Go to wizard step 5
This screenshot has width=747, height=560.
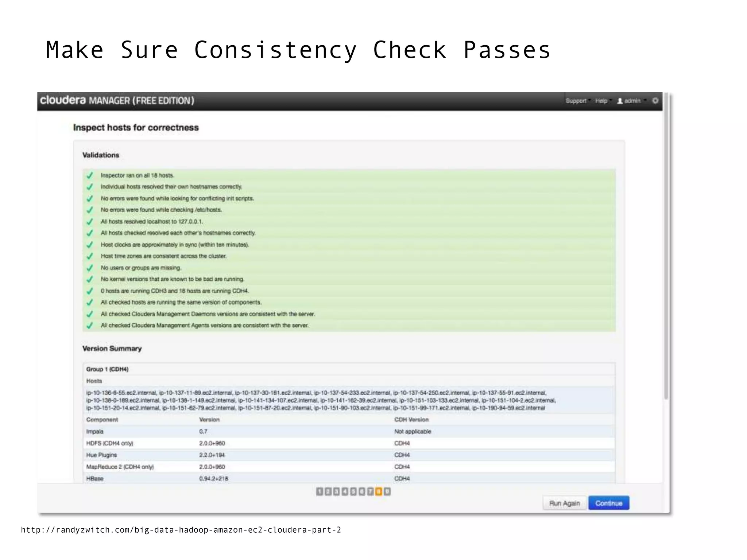click(x=353, y=491)
